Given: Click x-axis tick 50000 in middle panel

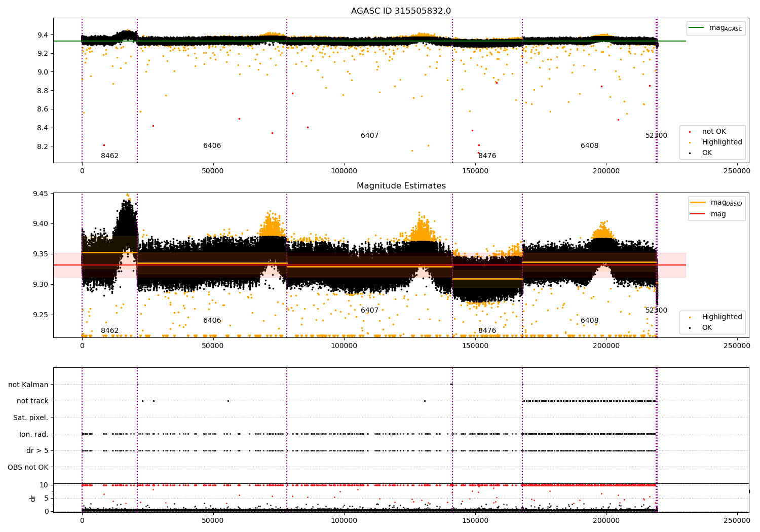Looking at the screenshot, I should (213, 346).
